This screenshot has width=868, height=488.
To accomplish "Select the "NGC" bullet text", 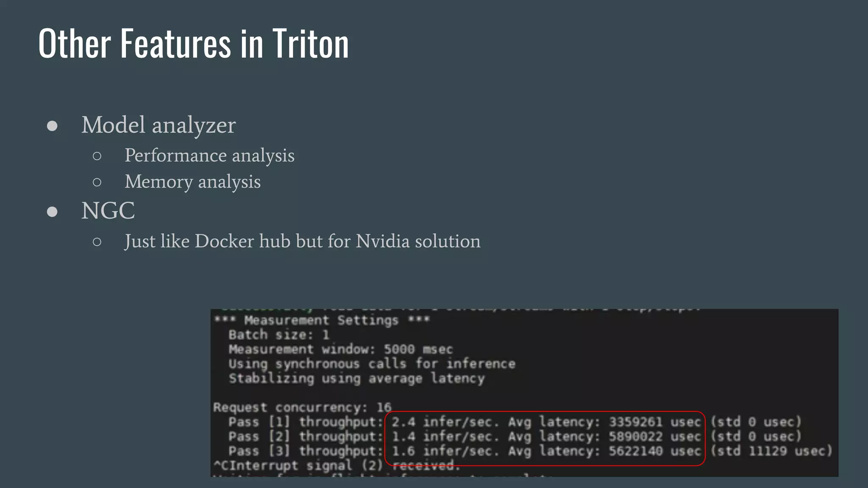I will point(108,211).
